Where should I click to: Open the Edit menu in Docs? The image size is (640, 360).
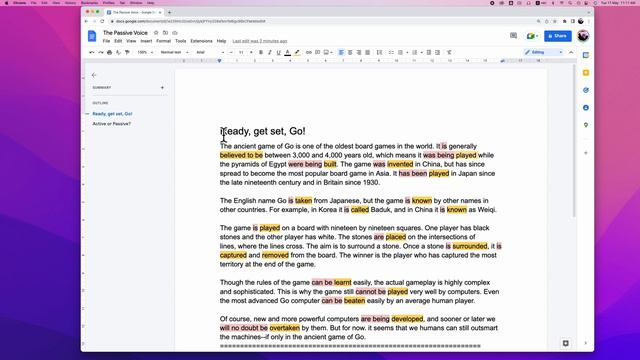118,41
